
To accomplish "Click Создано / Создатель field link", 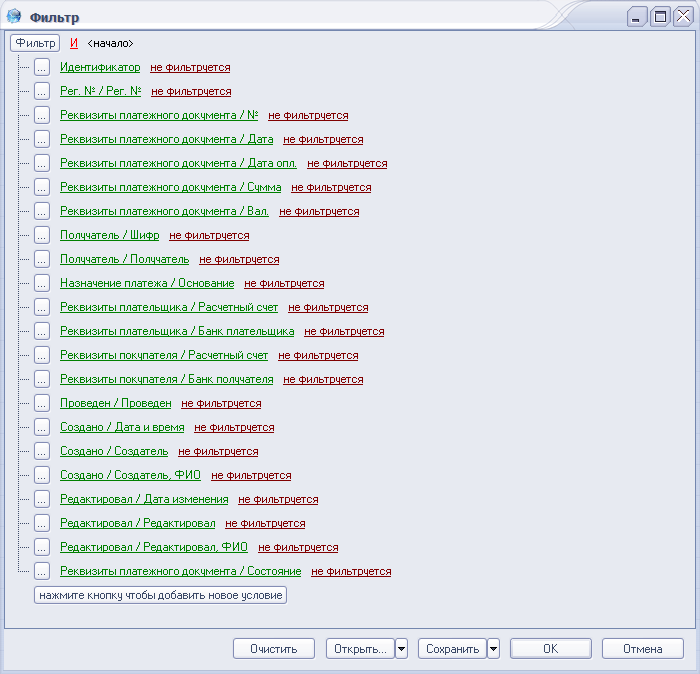I will click(114, 451).
